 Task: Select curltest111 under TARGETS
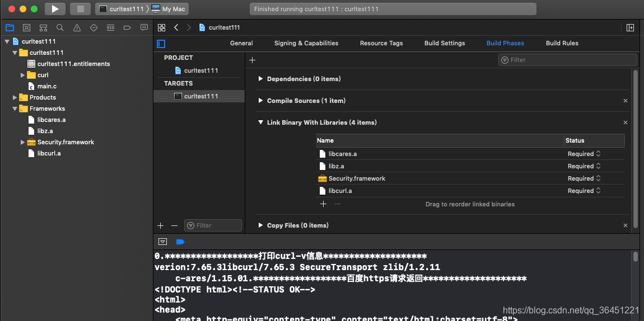tap(199, 96)
